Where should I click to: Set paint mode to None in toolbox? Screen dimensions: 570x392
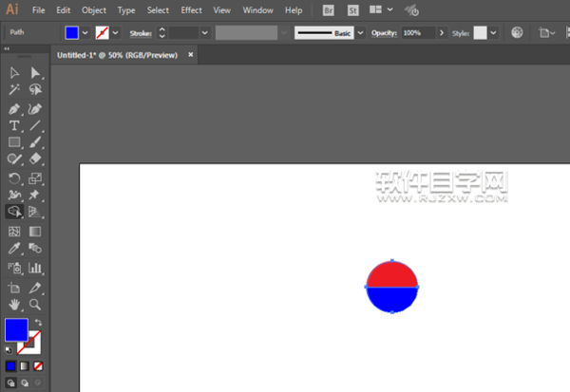(39, 365)
